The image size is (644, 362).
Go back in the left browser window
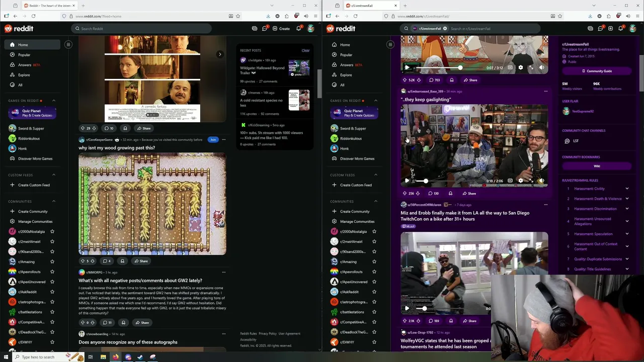[15, 16]
